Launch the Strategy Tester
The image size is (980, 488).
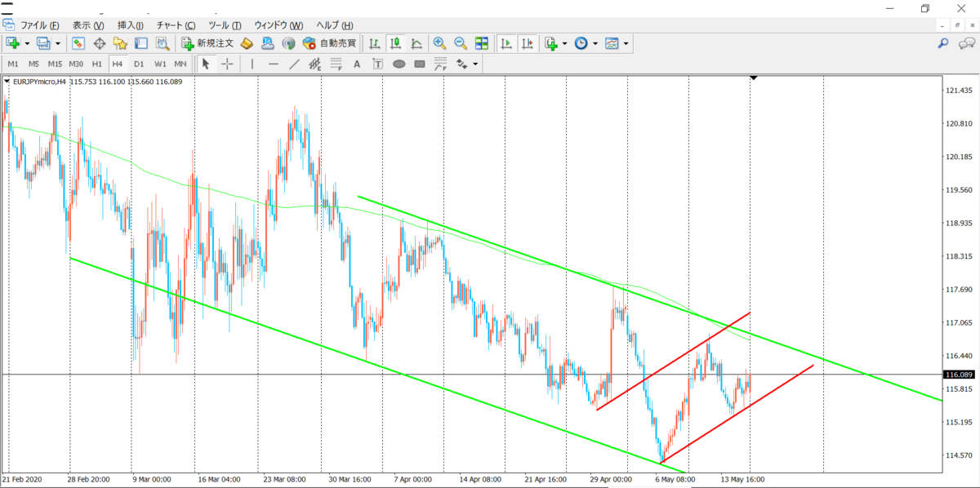click(163, 43)
